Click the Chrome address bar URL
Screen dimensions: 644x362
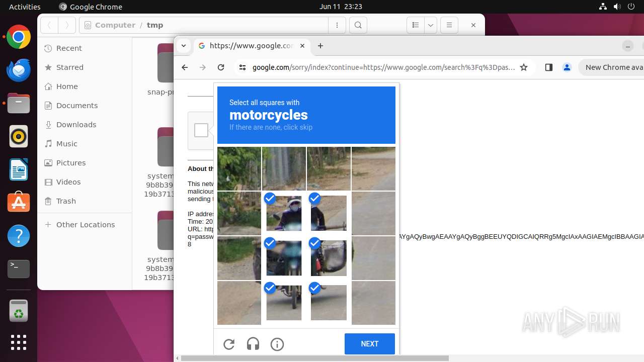tap(383, 67)
